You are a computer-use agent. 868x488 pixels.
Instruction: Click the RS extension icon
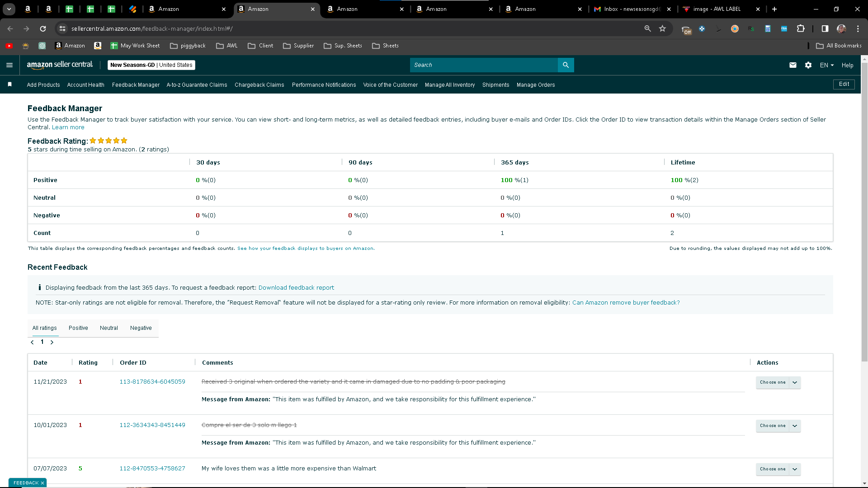click(x=751, y=28)
